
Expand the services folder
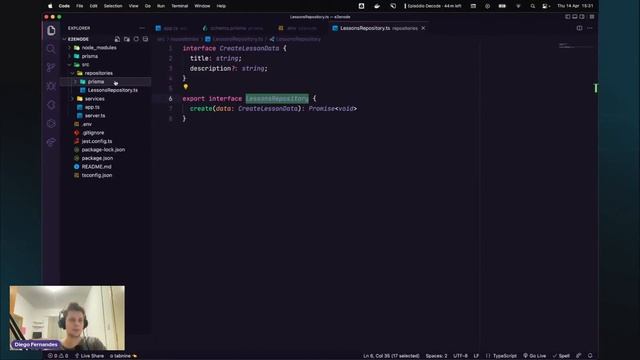pyautogui.click(x=95, y=99)
